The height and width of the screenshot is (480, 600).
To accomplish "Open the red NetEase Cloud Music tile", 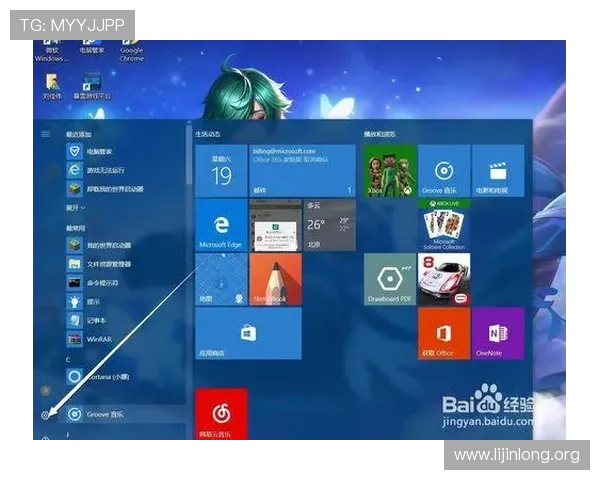I will tap(221, 414).
